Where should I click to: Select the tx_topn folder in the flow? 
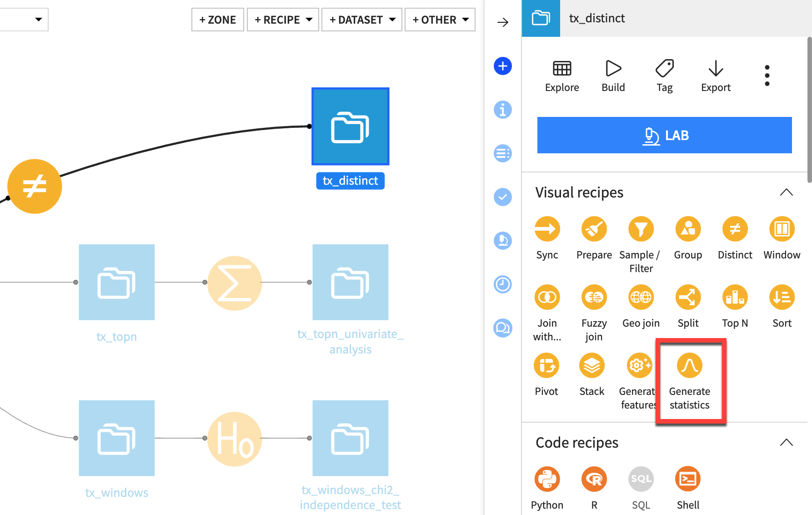tap(116, 282)
